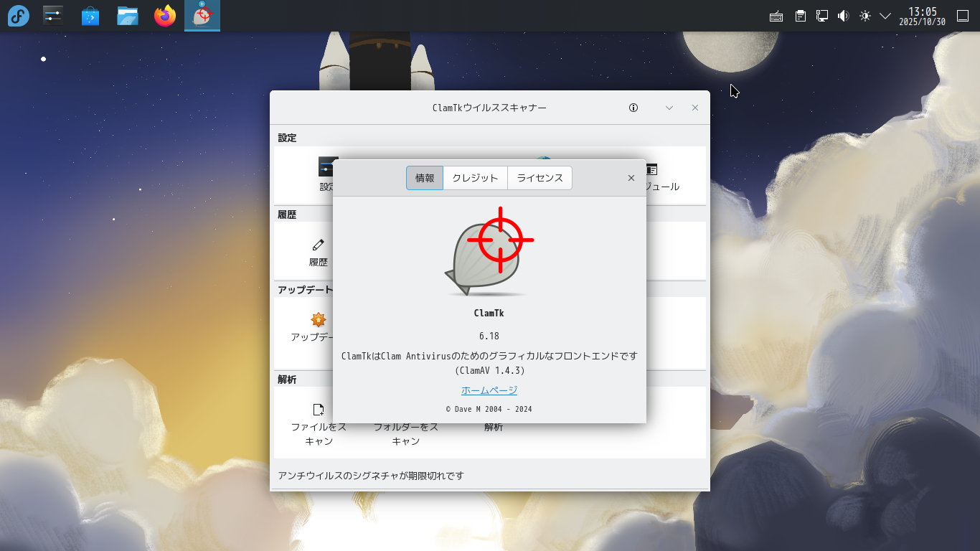Open the ClamTk window menu chevron
The width and height of the screenshot is (980, 551).
[x=669, y=108]
